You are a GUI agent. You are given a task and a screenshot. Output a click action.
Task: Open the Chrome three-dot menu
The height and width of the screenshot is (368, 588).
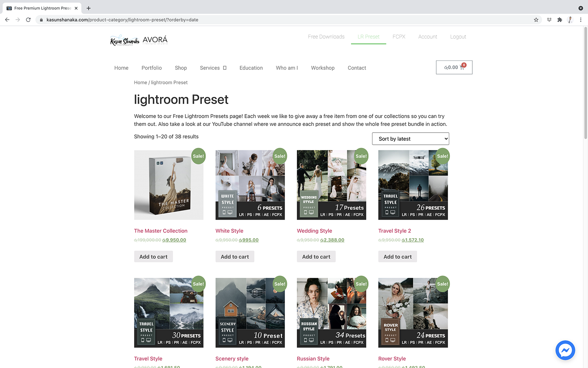tap(581, 20)
